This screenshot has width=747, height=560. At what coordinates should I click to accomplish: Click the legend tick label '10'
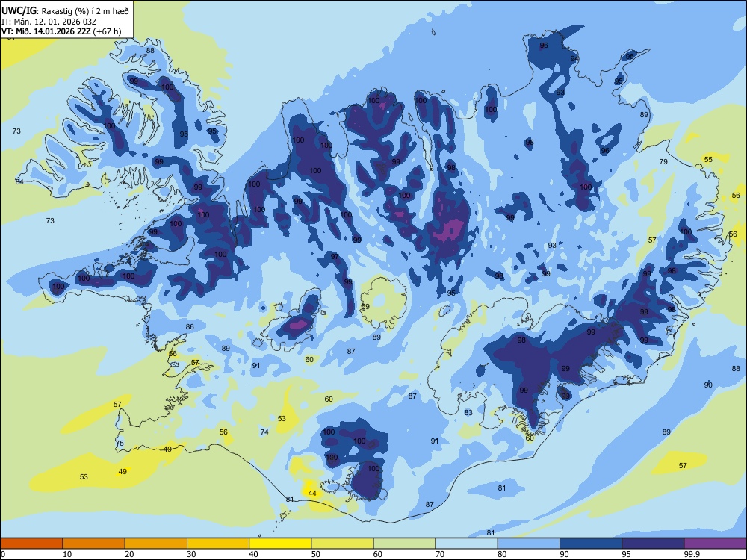[68, 554]
